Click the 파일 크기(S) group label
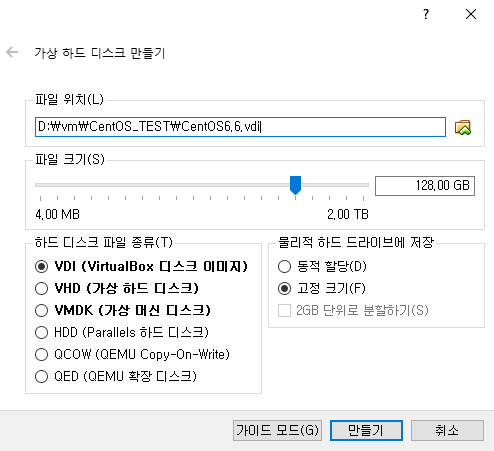494x451 pixels. pos(70,159)
